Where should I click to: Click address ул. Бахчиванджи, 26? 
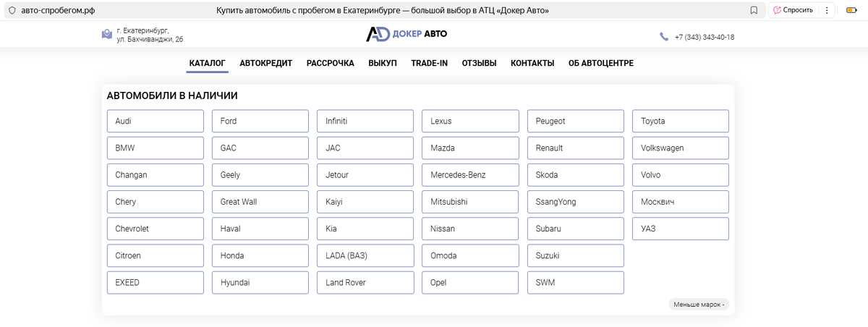point(150,39)
